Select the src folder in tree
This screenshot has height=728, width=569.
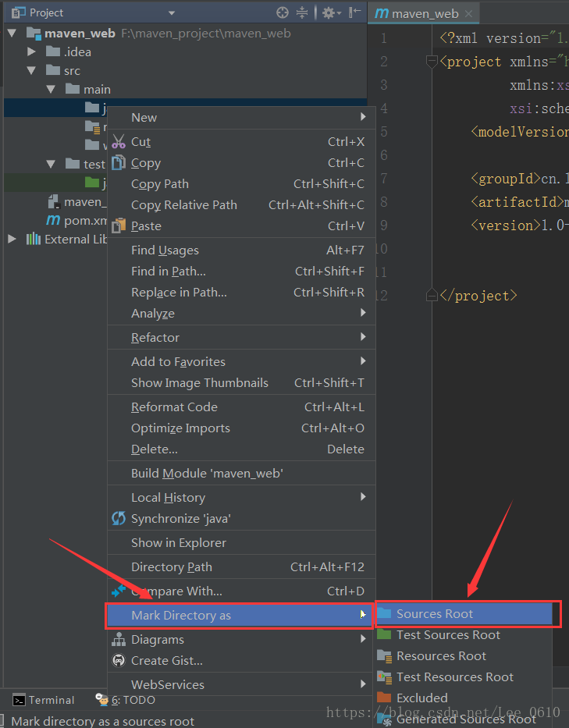[63, 70]
